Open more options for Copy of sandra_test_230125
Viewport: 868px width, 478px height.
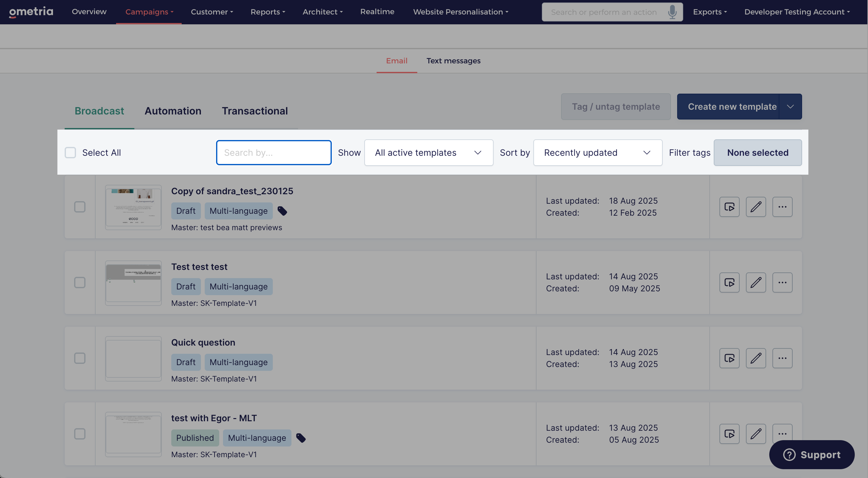click(782, 207)
